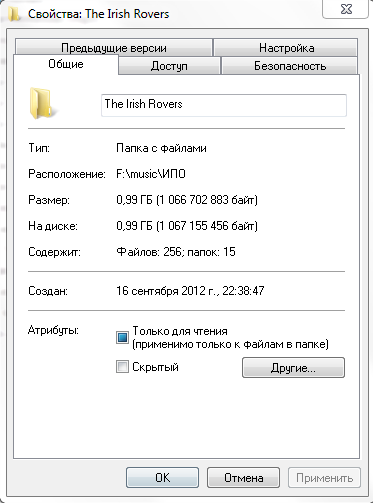Switch to the Общие tab
The width and height of the screenshot is (373, 503).
(x=66, y=64)
